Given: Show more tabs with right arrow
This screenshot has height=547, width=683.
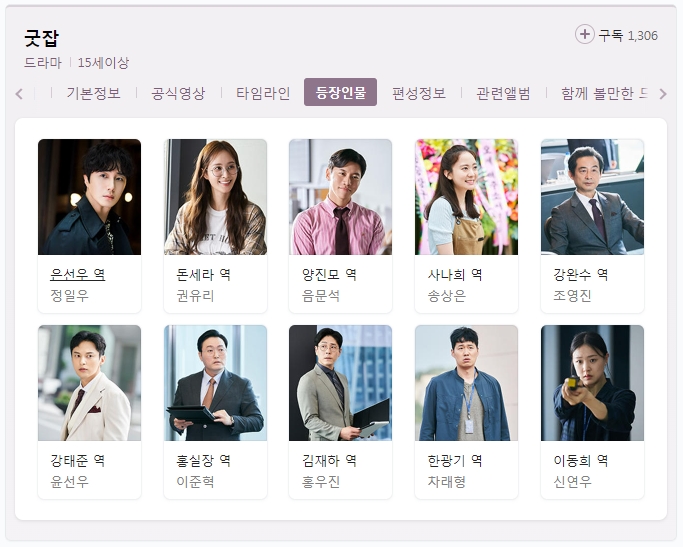Looking at the screenshot, I should point(663,94).
